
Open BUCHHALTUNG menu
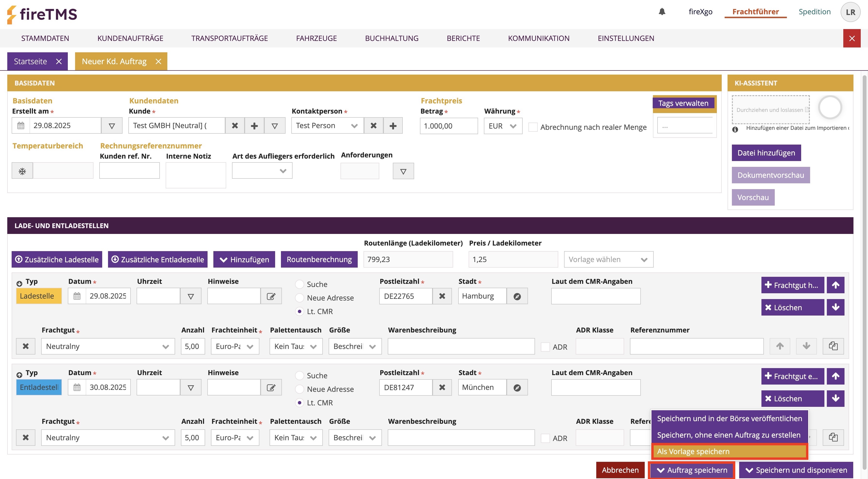[x=392, y=39]
